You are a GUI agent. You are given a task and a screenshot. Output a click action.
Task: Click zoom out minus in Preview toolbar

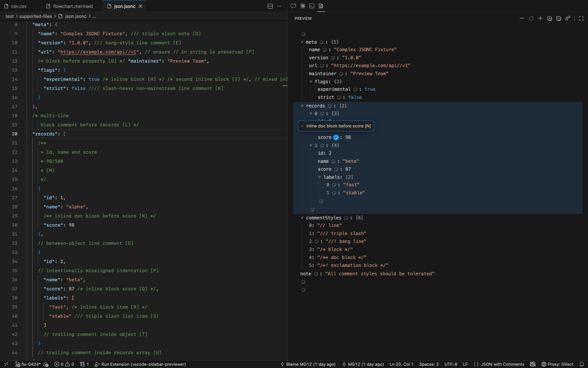pyautogui.click(x=522, y=18)
